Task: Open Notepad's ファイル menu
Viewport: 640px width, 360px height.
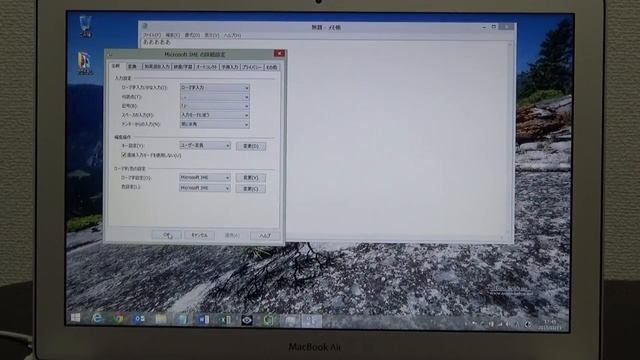Action: 152,35
